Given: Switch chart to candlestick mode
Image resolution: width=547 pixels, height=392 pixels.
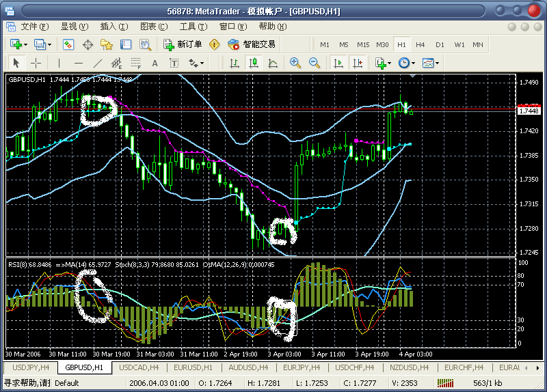Looking at the screenshot, I should (x=254, y=63).
